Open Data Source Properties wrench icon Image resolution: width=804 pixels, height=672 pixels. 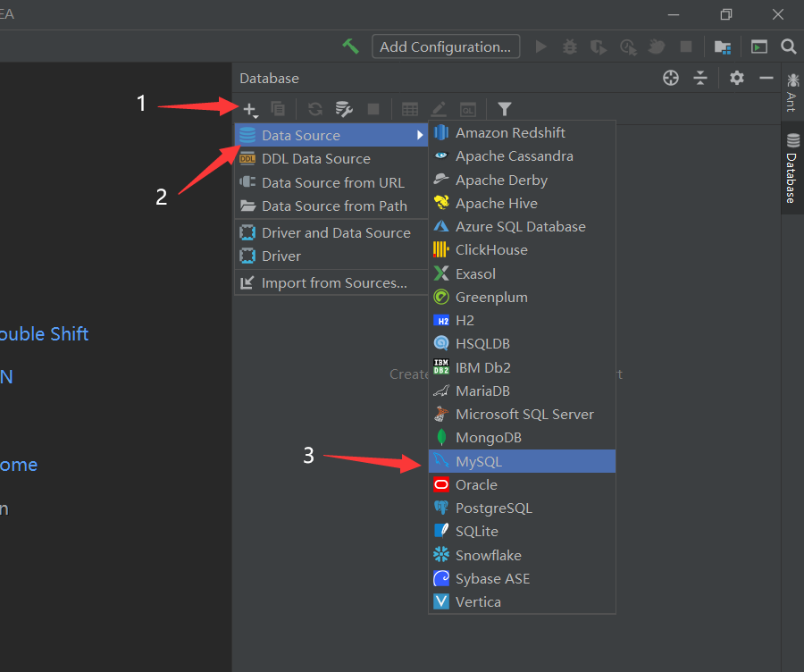344,109
